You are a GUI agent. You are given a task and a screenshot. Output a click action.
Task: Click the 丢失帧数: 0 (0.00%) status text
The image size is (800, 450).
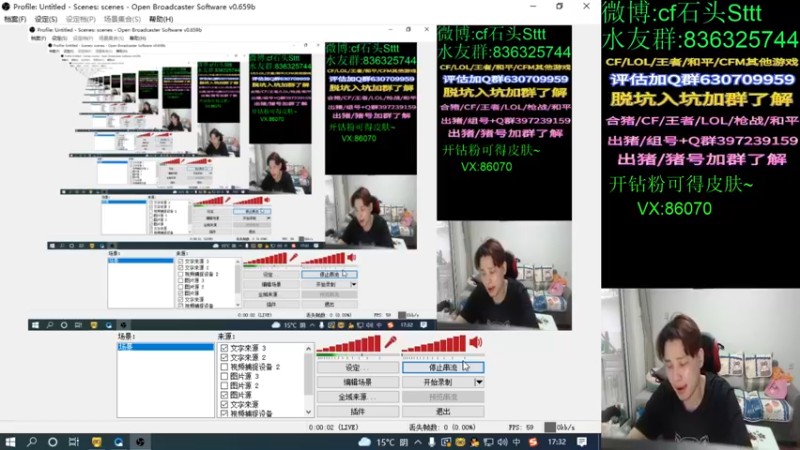[442, 427]
